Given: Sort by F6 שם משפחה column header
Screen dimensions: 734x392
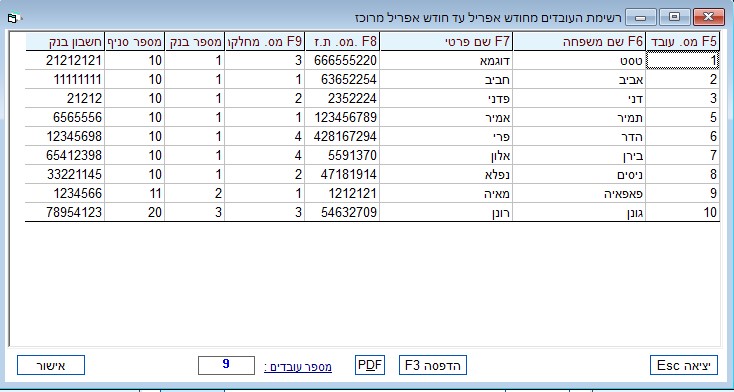Looking at the screenshot, I should click(x=580, y=42).
